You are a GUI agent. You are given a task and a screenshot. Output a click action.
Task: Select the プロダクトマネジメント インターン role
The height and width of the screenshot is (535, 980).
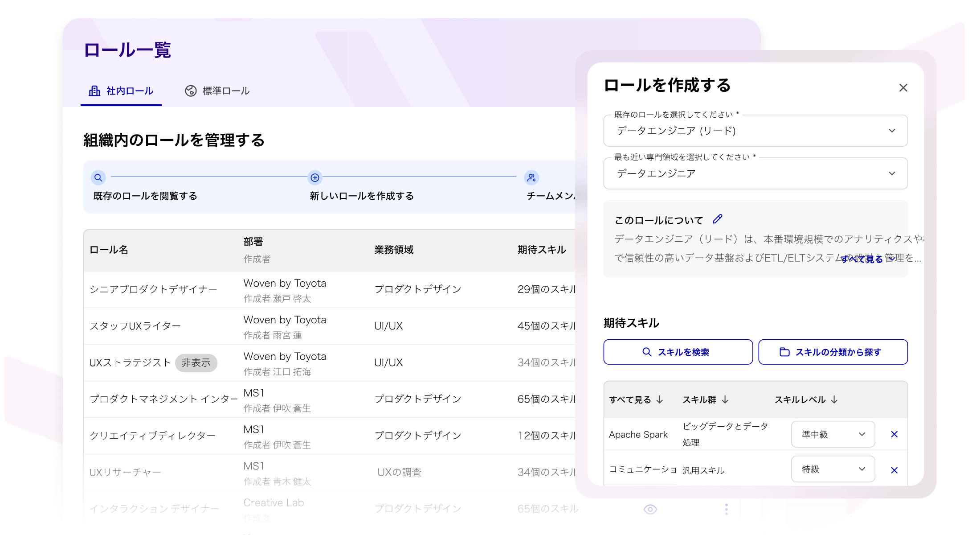[x=163, y=399]
